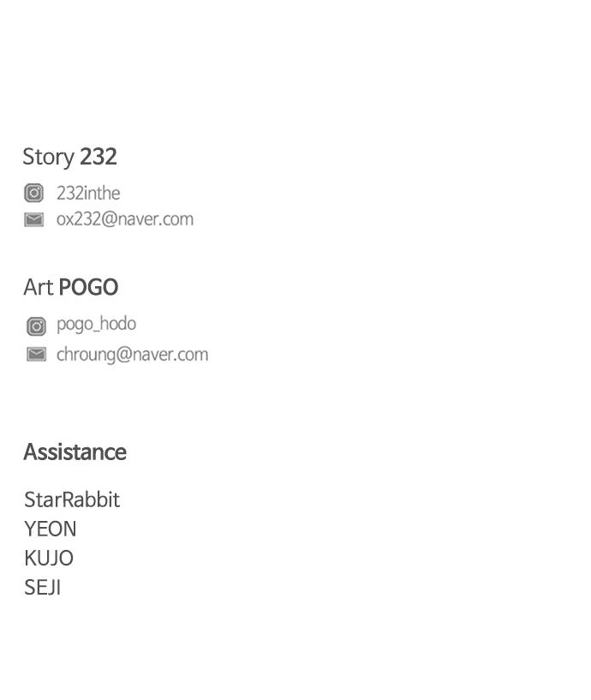Viewport: 591px width, 700px height.
Task: Click the ox232@naver.com email address
Action: click(x=125, y=219)
